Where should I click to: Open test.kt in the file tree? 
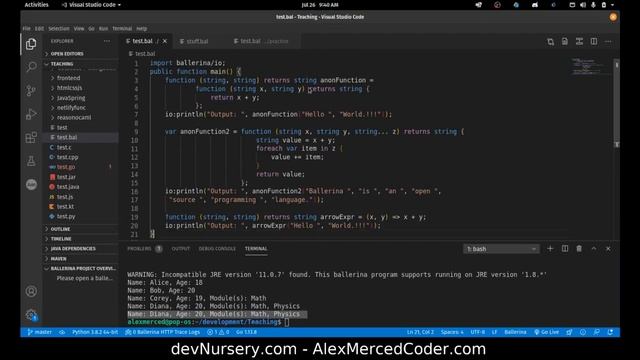[x=81, y=207]
